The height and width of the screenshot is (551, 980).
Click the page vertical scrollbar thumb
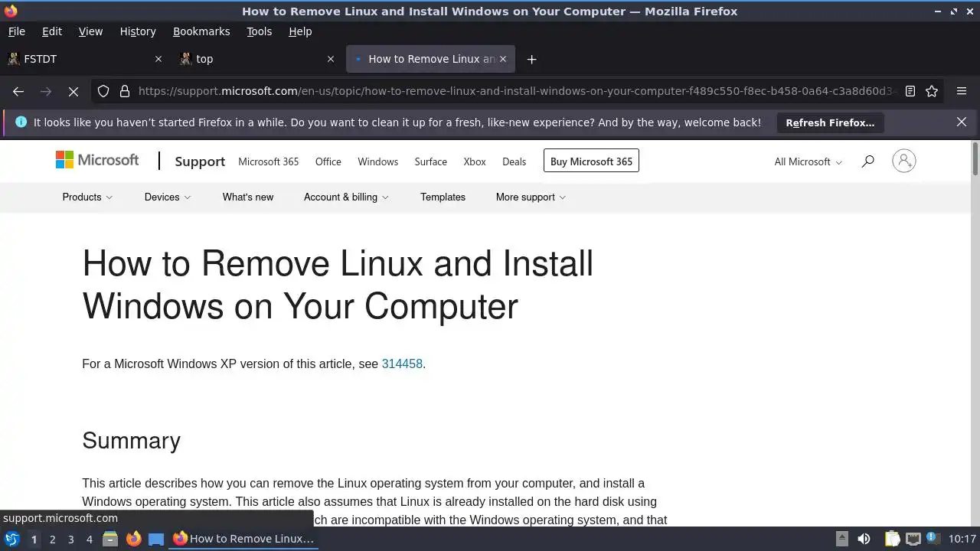[x=975, y=158]
